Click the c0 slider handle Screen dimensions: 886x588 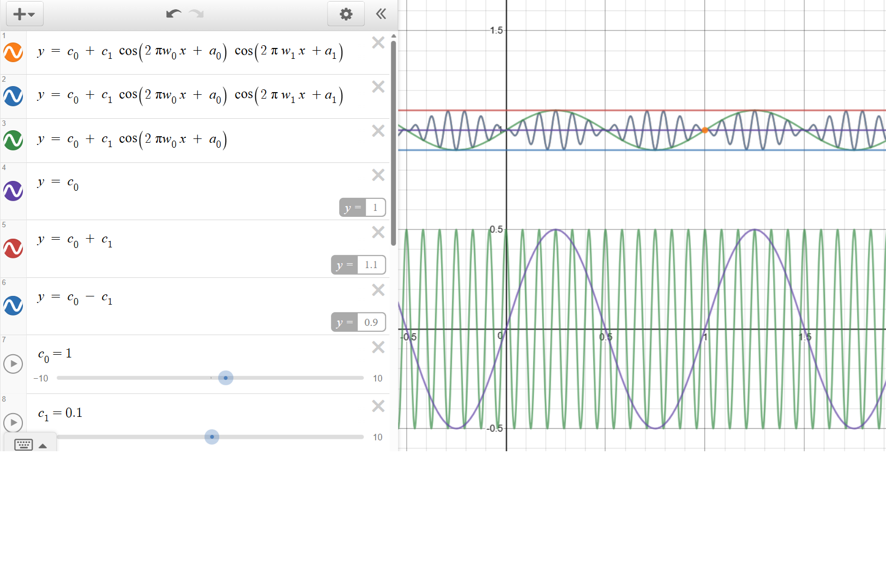pyautogui.click(x=226, y=378)
